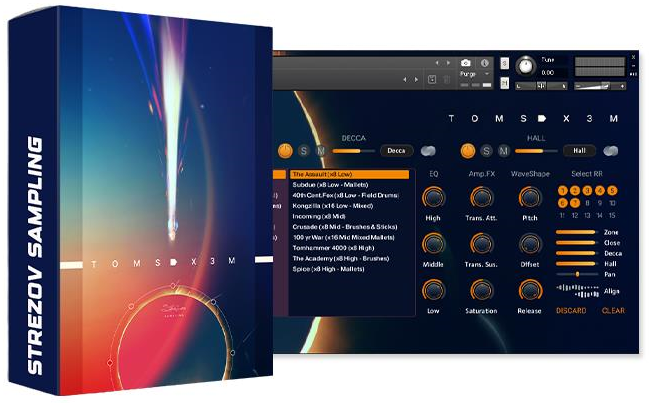Select Incoming (x8 Mid) preset

coord(350,216)
